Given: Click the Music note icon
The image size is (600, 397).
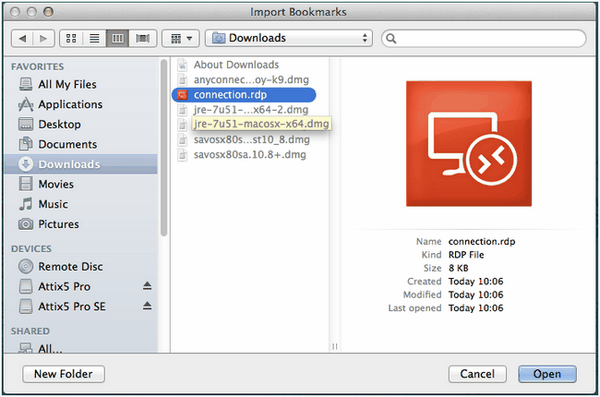Looking at the screenshot, I should click(26, 204).
